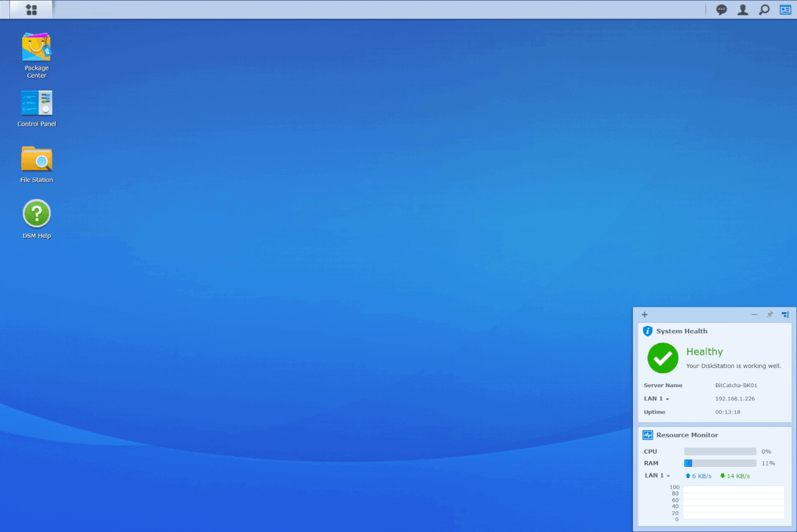This screenshot has width=797, height=532.
Task: Show notifications speech bubble icon
Action: 721,9
